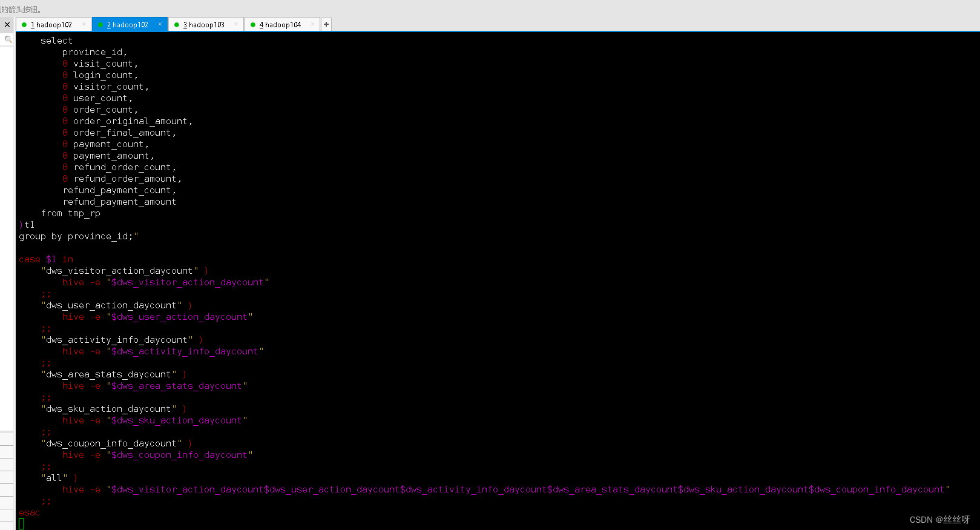Click the 'select' keyword line
This screenshot has width=980, height=530.
(x=56, y=41)
